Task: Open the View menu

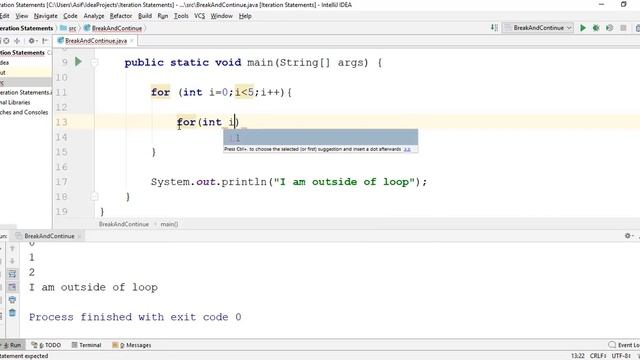Action: [x=22, y=16]
